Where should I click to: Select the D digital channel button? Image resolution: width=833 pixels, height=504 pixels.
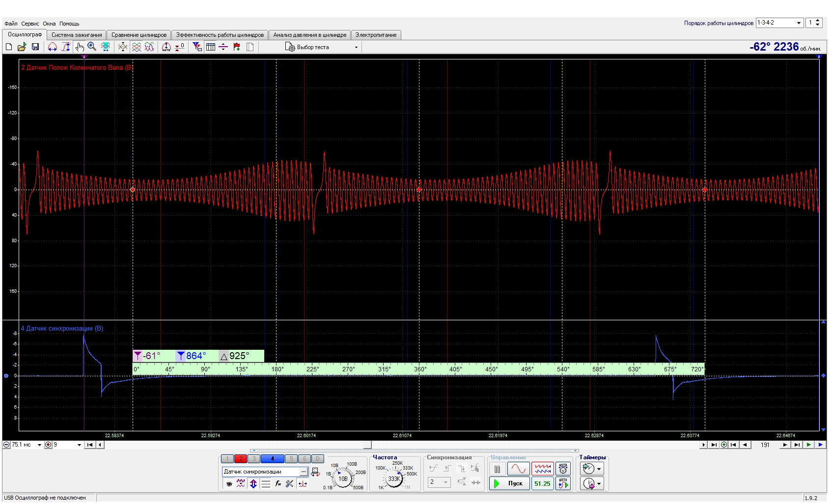pyautogui.click(x=318, y=459)
